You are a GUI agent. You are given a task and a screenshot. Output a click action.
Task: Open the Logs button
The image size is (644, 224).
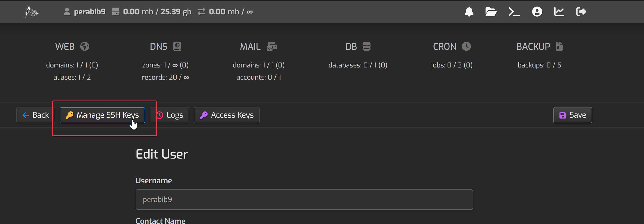(x=170, y=115)
